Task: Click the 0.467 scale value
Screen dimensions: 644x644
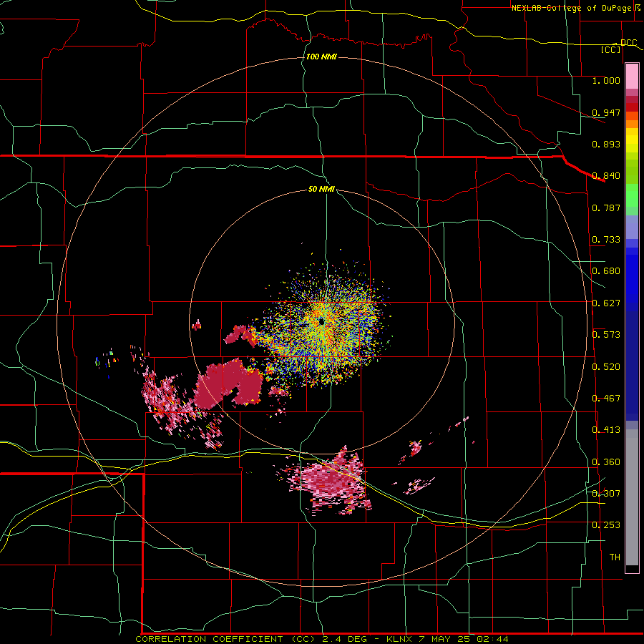Action: (x=606, y=399)
